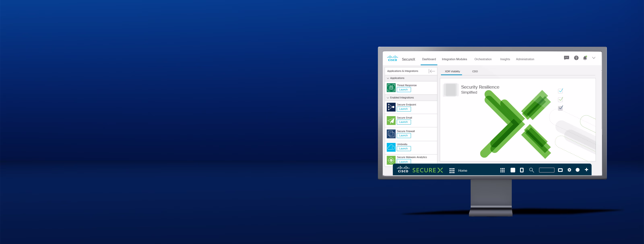Click the Applications & Integrations header text

tap(402, 71)
